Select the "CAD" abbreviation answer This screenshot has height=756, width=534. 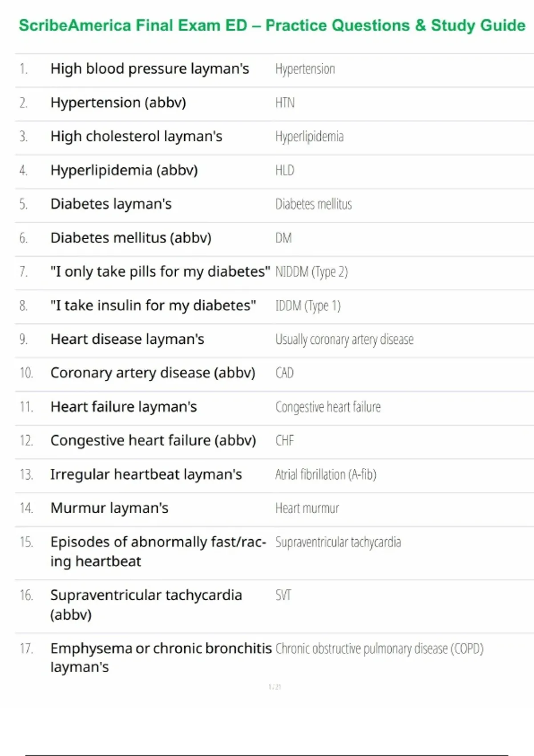284,373
